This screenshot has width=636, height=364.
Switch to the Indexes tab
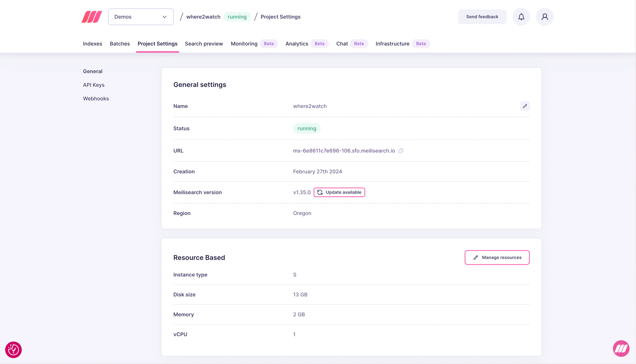click(x=92, y=43)
